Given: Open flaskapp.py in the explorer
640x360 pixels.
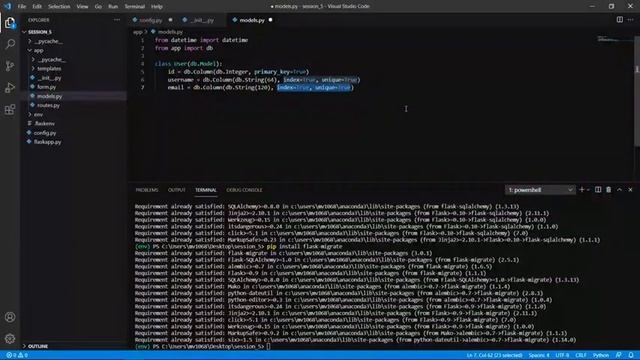Looking at the screenshot, I should [x=47, y=142].
